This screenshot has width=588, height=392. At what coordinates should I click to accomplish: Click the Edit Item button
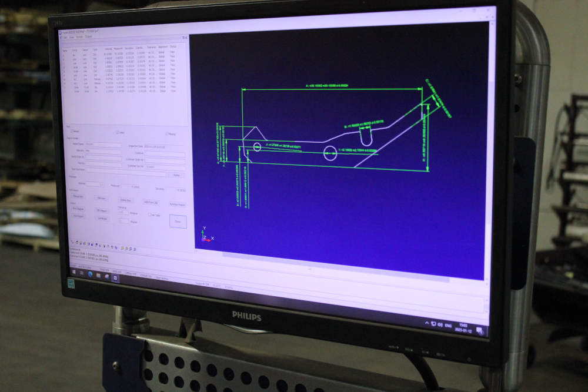click(x=101, y=198)
